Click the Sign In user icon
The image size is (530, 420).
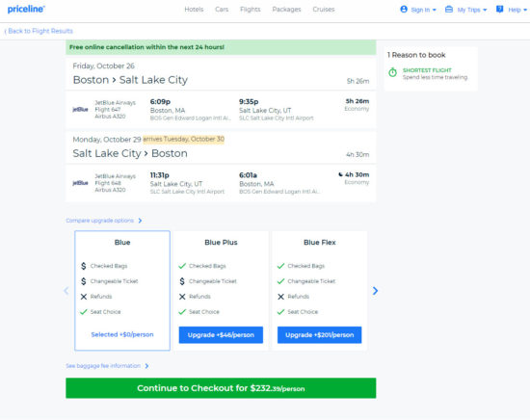(x=404, y=9)
